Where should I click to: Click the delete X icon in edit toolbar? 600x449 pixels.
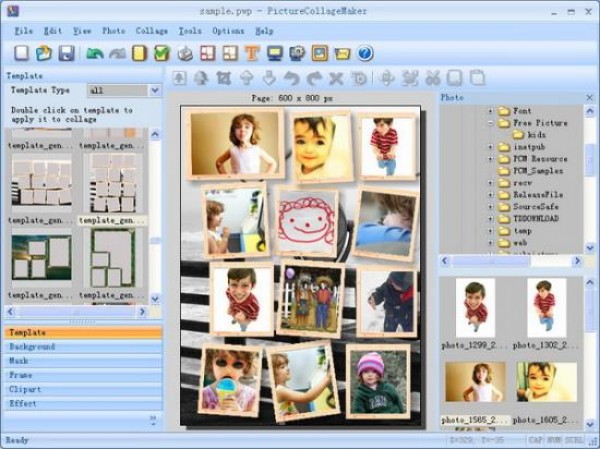(x=336, y=78)
